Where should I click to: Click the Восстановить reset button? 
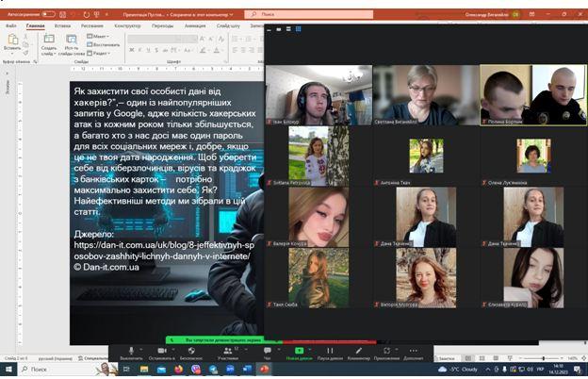[x=103, y=44]
